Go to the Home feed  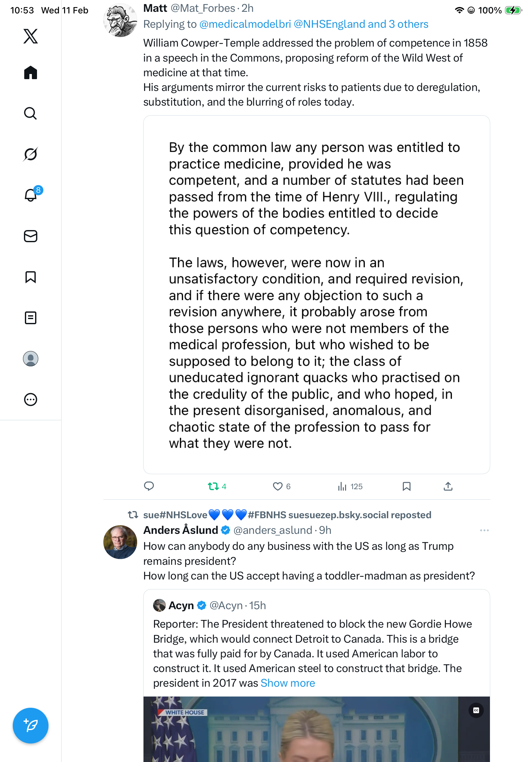coord(31,72)
